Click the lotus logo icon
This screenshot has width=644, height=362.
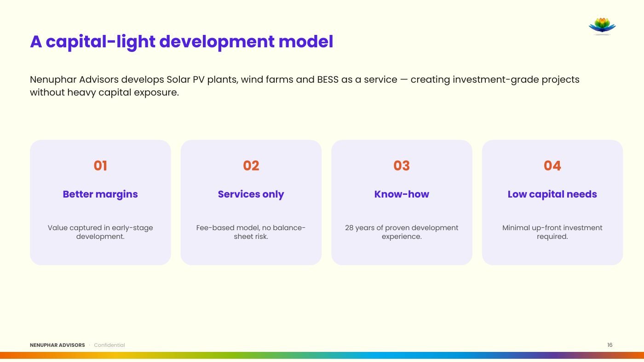(602, 26)
